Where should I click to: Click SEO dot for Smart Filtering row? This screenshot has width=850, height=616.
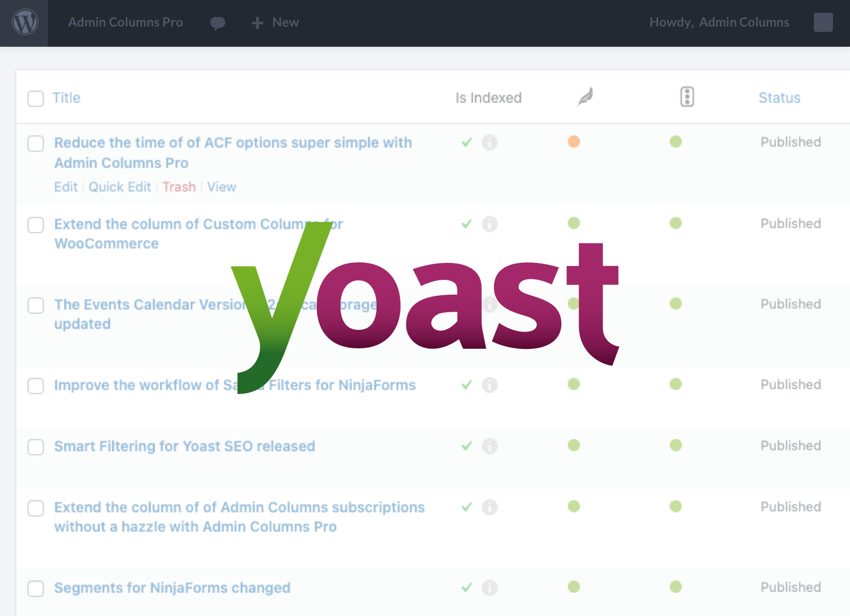(x=676, y=444)
